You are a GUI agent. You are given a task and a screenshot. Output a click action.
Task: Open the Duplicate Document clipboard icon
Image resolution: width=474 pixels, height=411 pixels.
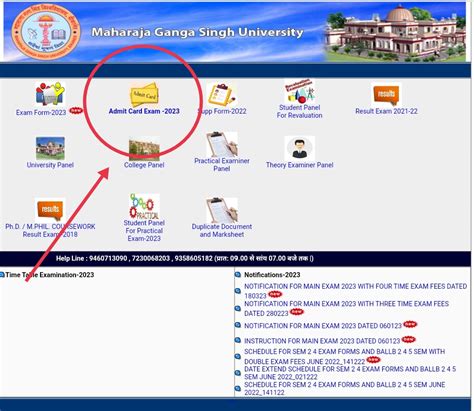222,210
